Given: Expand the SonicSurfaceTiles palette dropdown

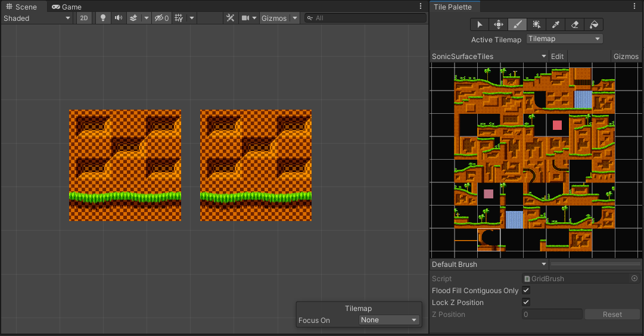Looking at the screenshot, I should point(489,56).
